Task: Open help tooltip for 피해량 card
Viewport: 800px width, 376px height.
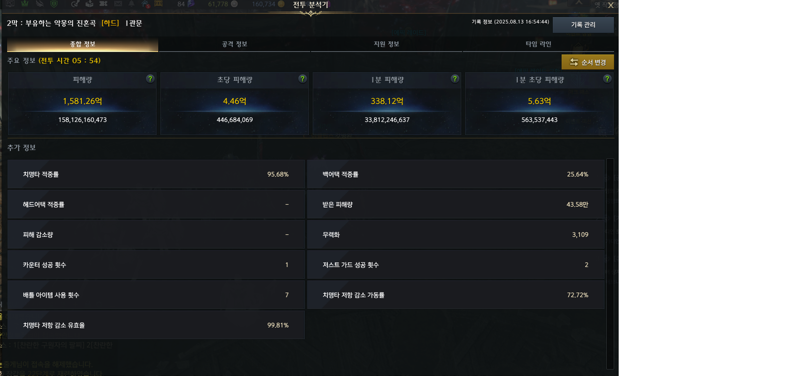Action: click(x=150, y=79)
